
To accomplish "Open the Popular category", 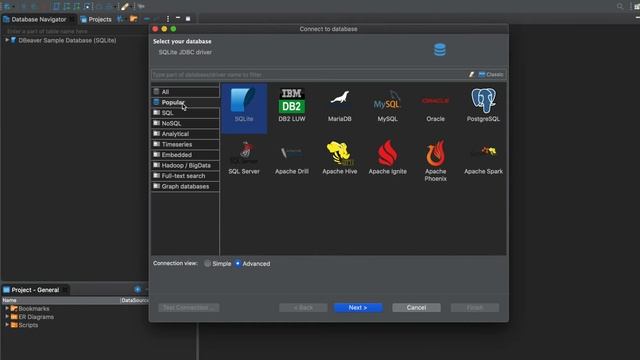I will point(185,102).
